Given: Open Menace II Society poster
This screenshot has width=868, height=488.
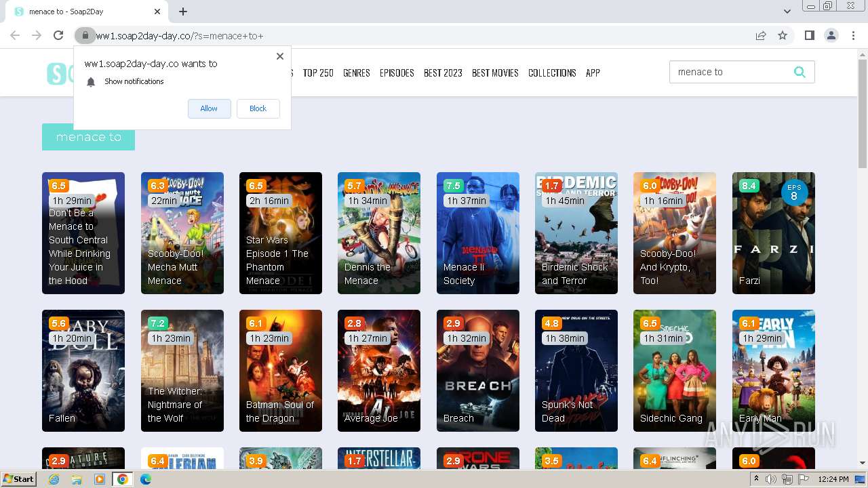Looking at the screenshot, I should [x=478, y=233].
